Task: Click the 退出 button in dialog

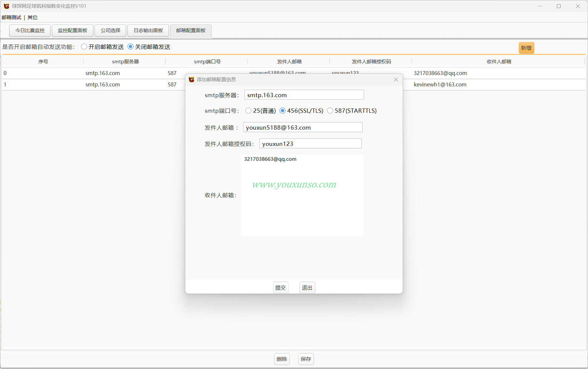Action: (307, 288)
